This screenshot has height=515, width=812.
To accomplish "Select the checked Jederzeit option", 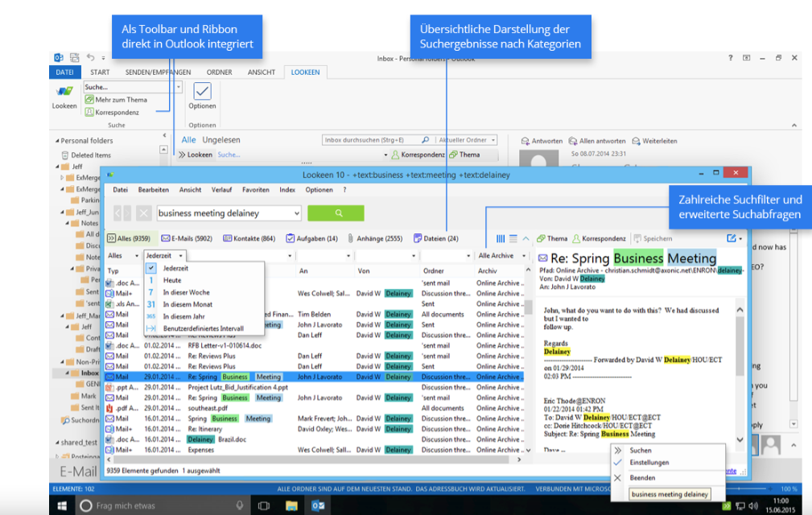I will pyautogui.click(x=176, y=268).
